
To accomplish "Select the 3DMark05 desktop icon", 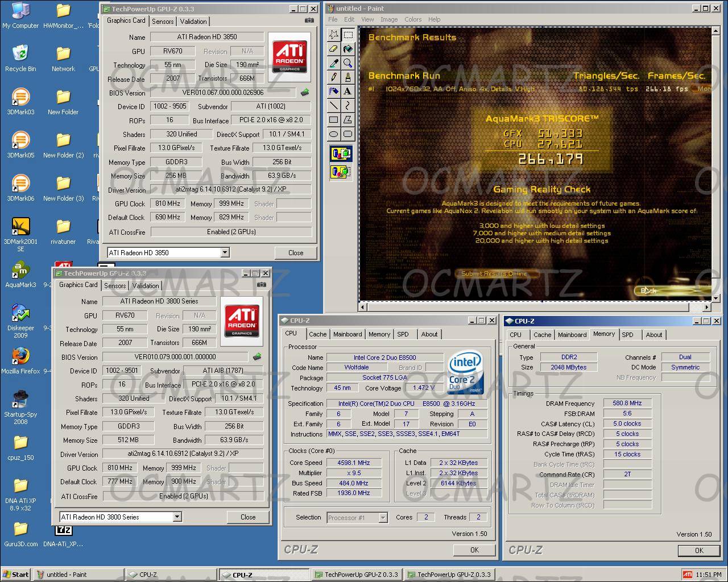I will [20, 145].
